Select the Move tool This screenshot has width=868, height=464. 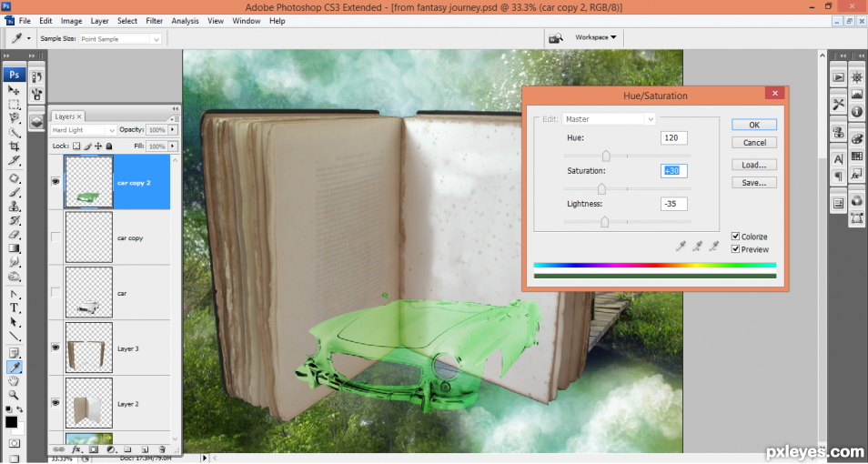(x=14, y=90)
